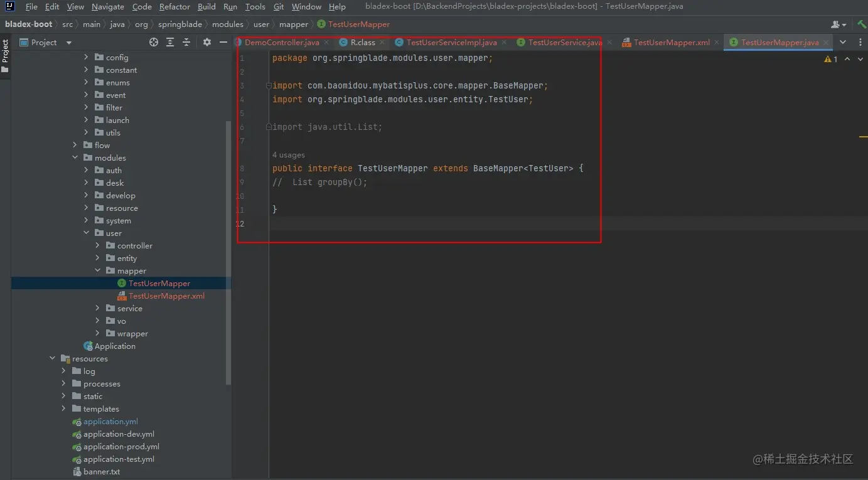Open the Navigate menu

click(108, 6)
